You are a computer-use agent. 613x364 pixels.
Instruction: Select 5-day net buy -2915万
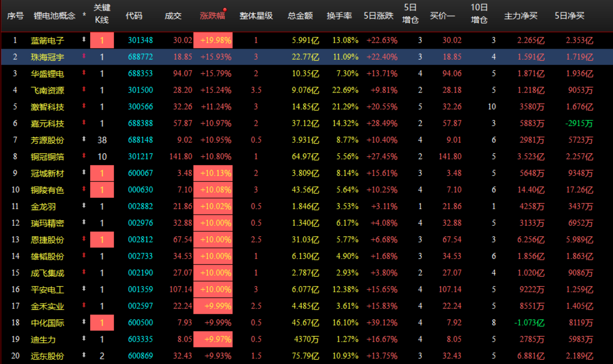[579, 123]
